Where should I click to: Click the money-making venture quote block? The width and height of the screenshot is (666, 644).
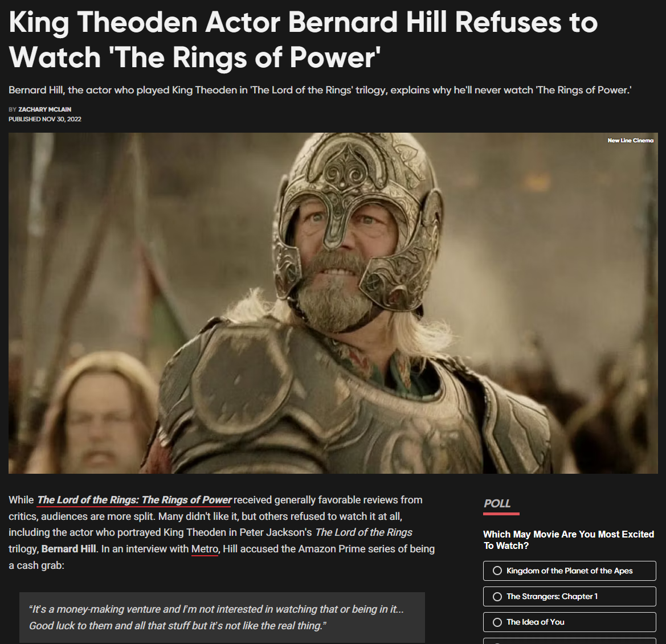[222, 617]
